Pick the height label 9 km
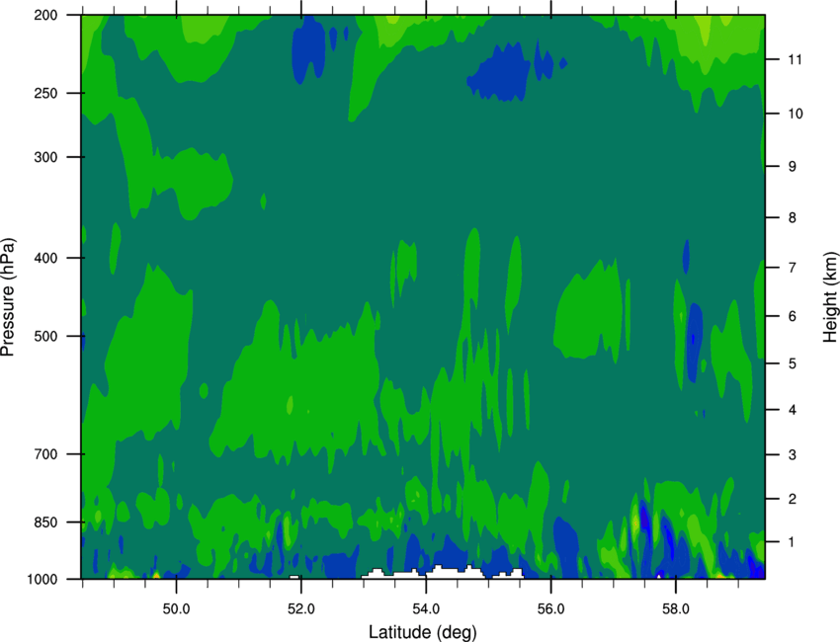 (793, 167)
